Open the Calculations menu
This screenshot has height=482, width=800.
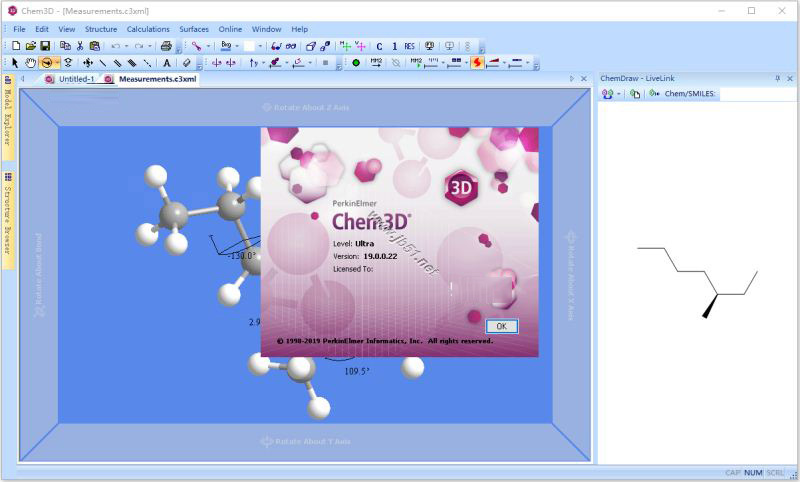click(x=148, y=29)
